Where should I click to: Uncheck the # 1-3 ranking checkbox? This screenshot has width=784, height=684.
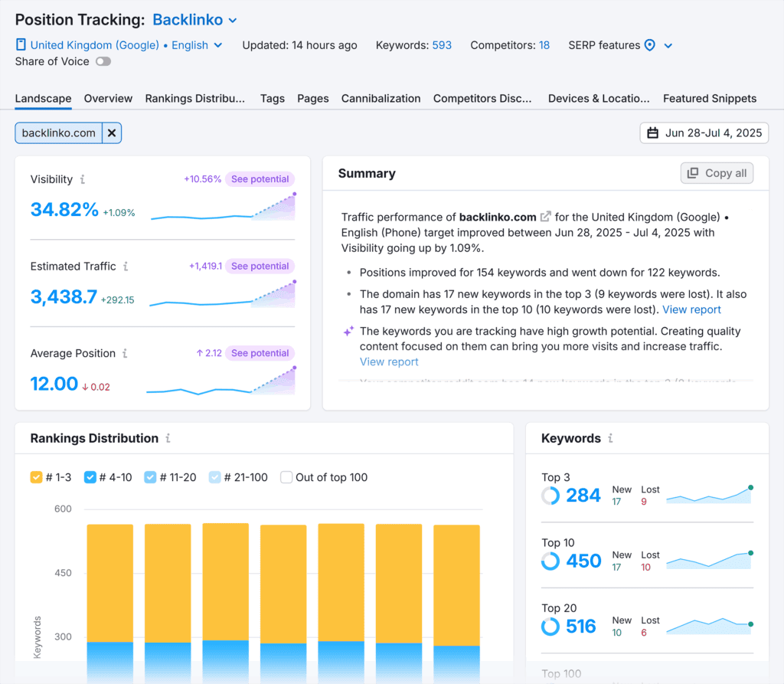(x=34, y=476)
